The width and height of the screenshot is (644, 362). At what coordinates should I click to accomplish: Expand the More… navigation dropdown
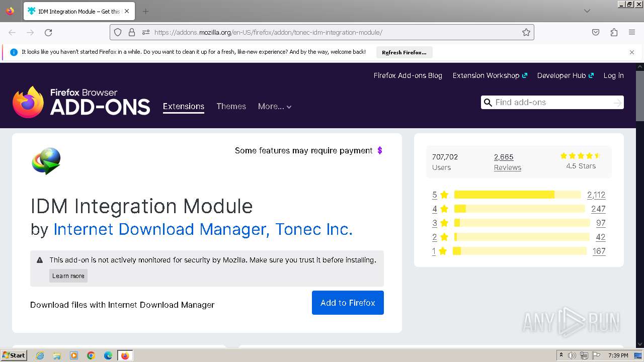click(275, 106)
